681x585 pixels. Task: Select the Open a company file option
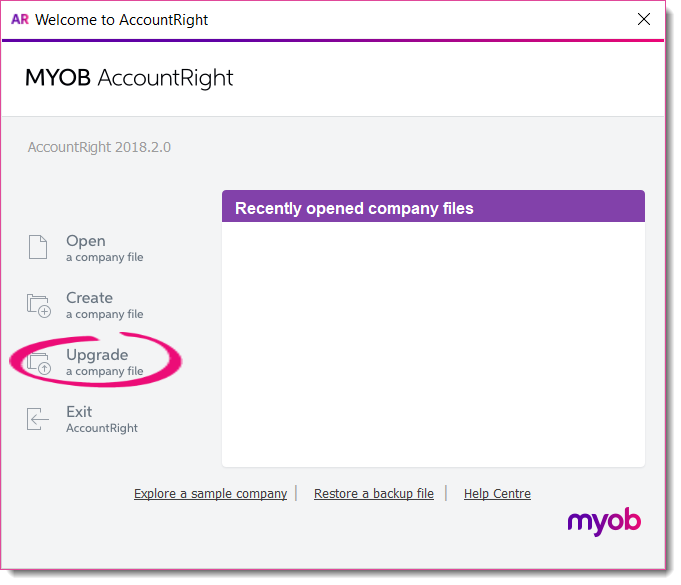pyautogui.click(x=86, y=248)
